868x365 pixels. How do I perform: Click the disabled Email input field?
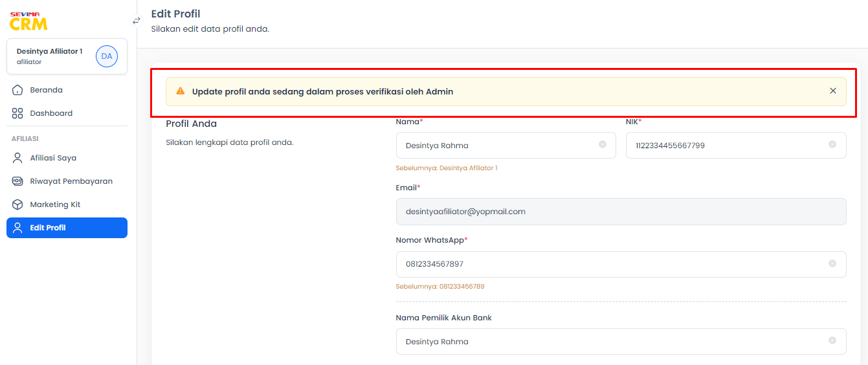(621, 212)
